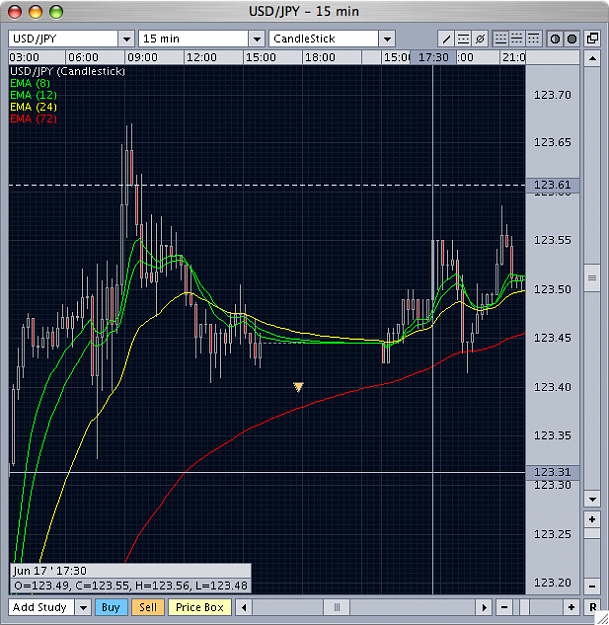The image size is (609, 625).
Task: Click the 123.31 crosshair price label
Action: pyautogui.click(x=552, y=472)
